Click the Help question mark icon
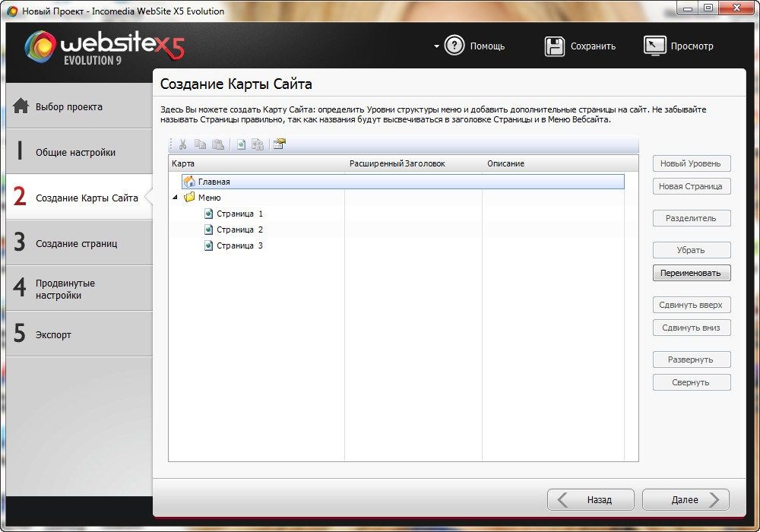 (454, 46)
